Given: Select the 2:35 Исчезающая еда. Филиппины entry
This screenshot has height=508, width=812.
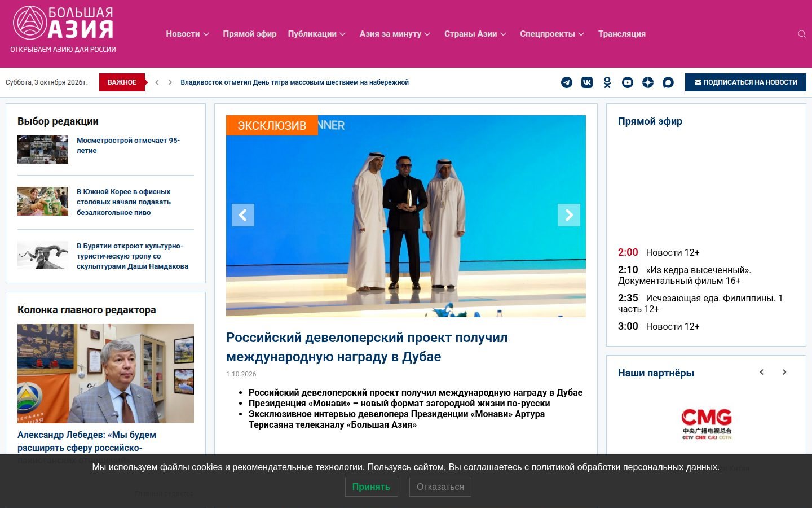Looking at the screenshot, I should (x=700, y=304).
